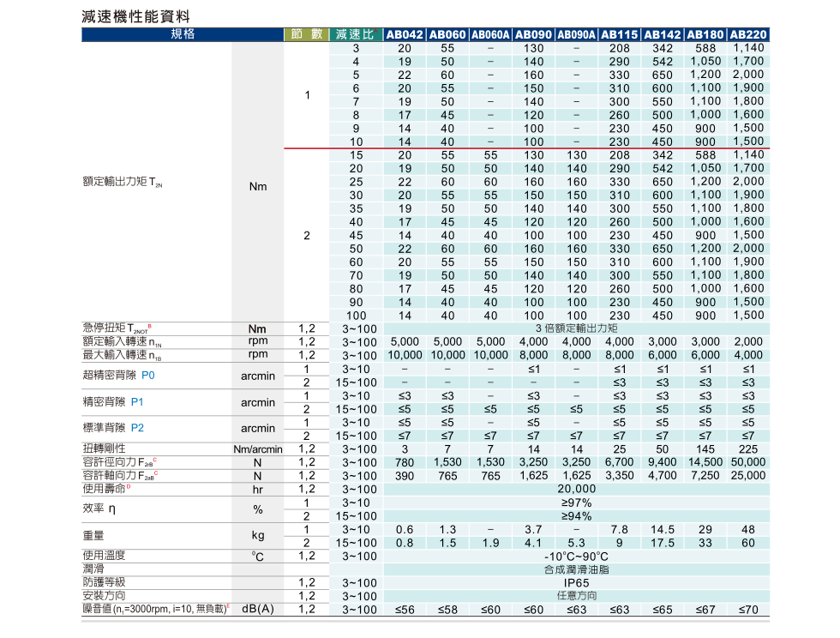The image size is (840, 638).
Task: Click the blue P1 backlash label
Action: pyautogui.click(x=136, y=402)
